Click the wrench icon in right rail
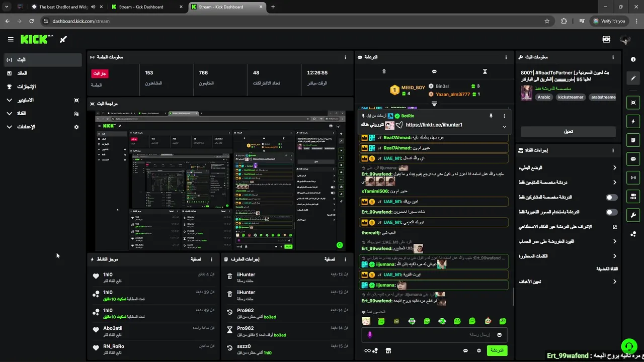This screenshot has height=362, width=644. coord(633,215)
